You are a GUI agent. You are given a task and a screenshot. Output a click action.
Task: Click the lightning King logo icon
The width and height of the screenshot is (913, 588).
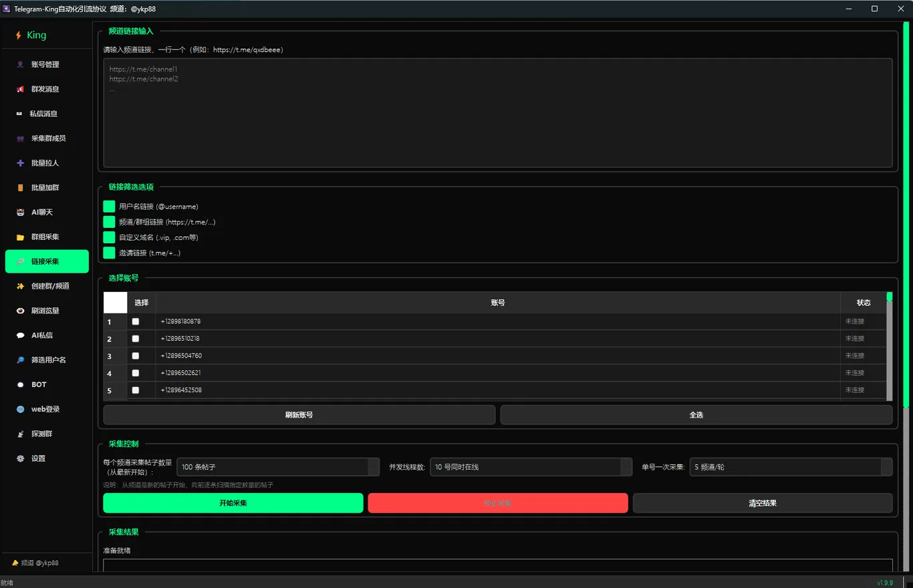click(x=19, y=35)
